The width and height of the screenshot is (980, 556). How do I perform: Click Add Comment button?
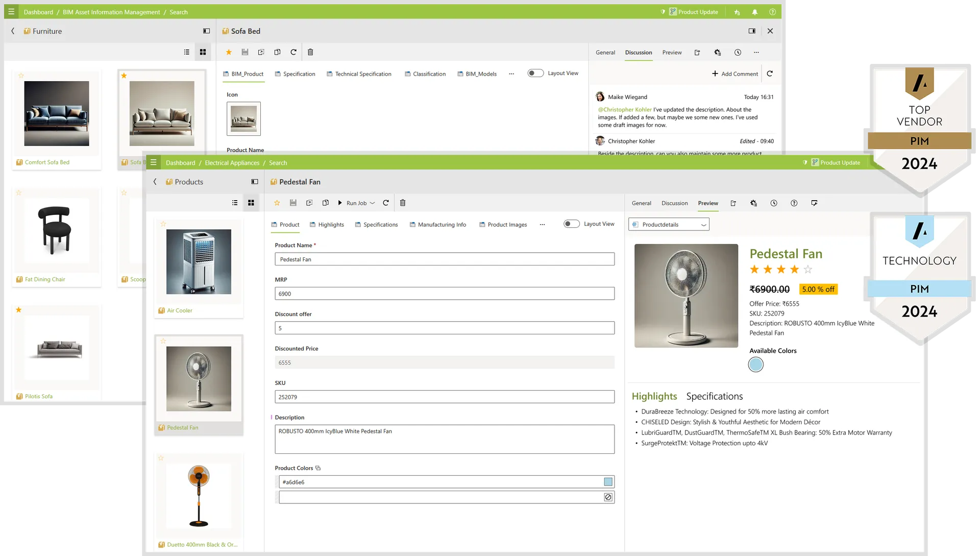[x=735, y=74]
